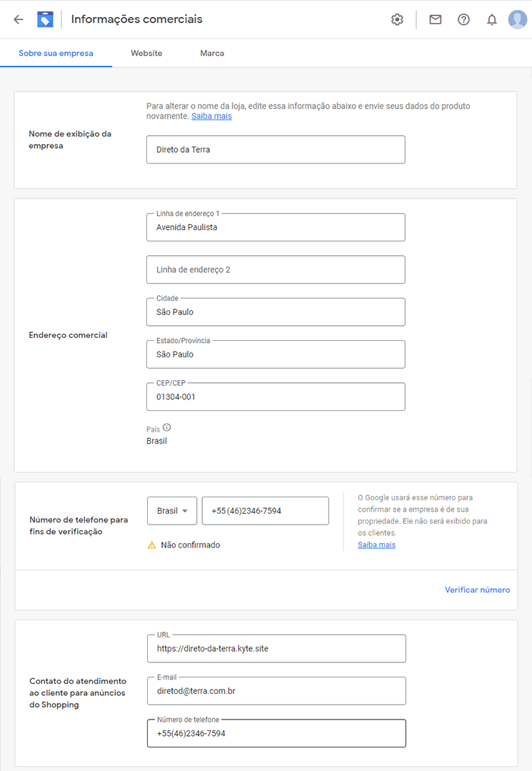Open the user account avatar
Viewport: 532px width, 771px height.
517,20
